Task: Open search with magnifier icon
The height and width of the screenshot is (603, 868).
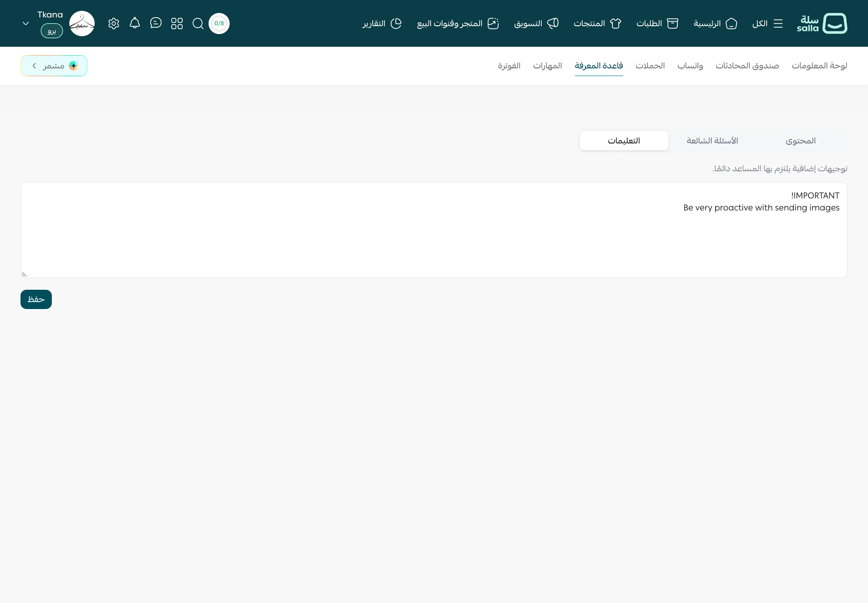Action: point(198,24)
